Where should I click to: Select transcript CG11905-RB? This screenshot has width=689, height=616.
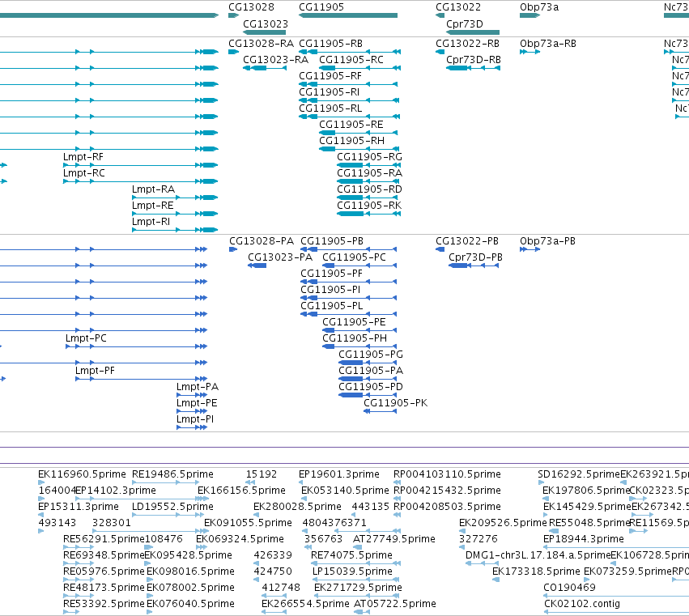click(330, 44)
